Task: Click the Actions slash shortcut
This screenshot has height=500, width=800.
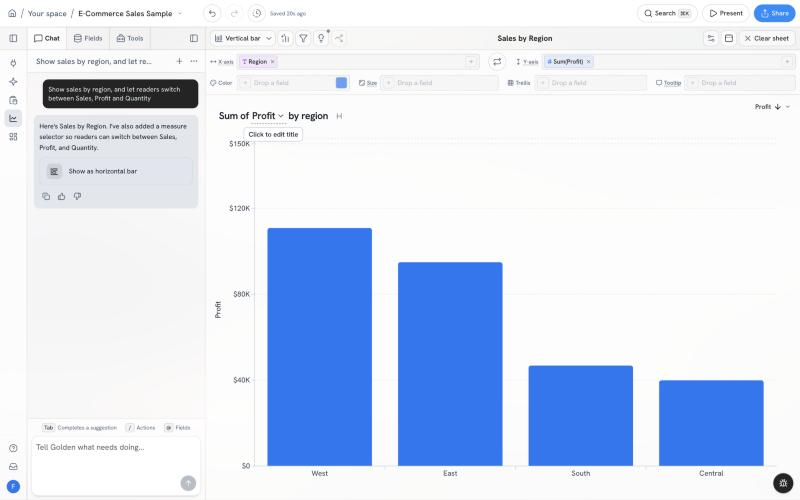Action: coord(140,428)
